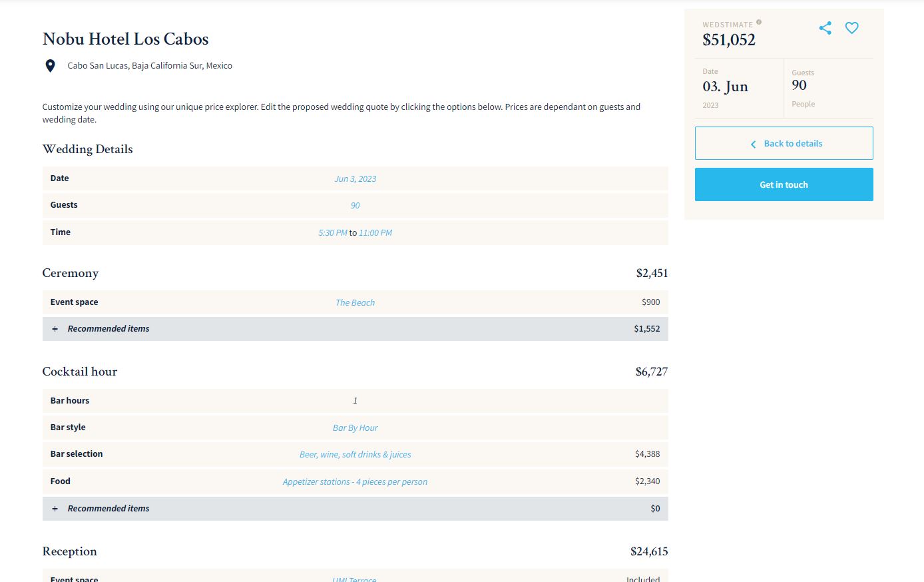
Task: Click the $4,388 bar selection price
Action: click(648, 454)
